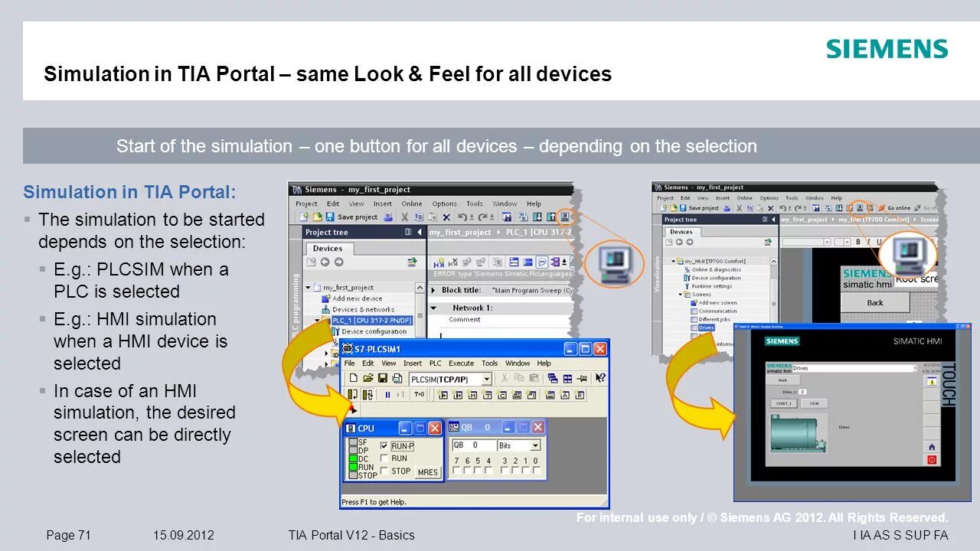
Task: Collapse Network 1 section arrow
Action: 433,308
